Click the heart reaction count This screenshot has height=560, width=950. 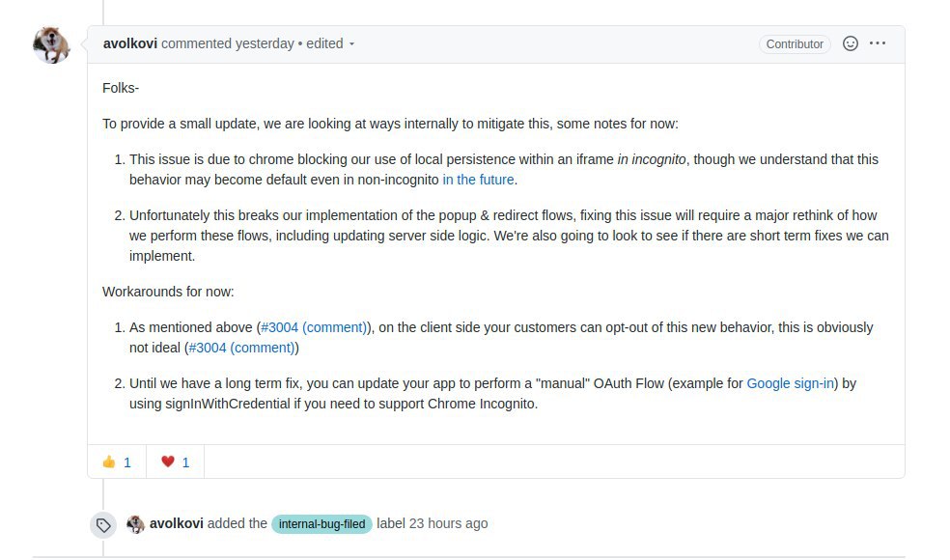coord(185,462)
